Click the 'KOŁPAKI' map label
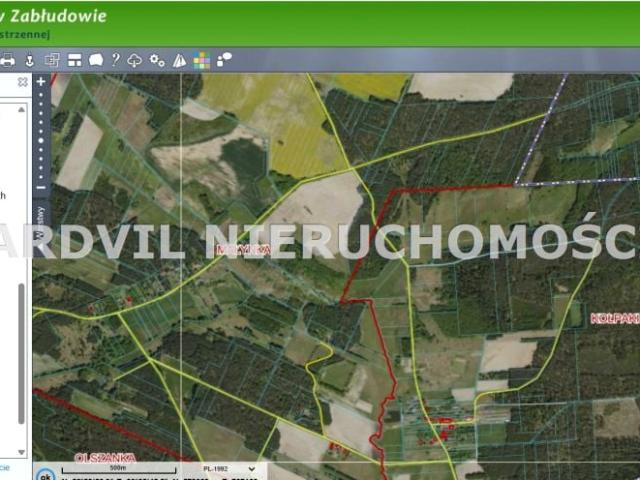The image size is (640, 480). pyautogui.click(x=615, y=319)
